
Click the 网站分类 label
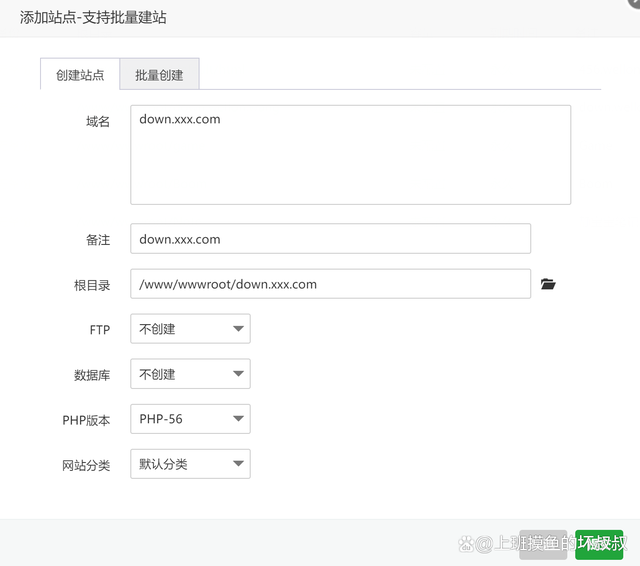86,465
